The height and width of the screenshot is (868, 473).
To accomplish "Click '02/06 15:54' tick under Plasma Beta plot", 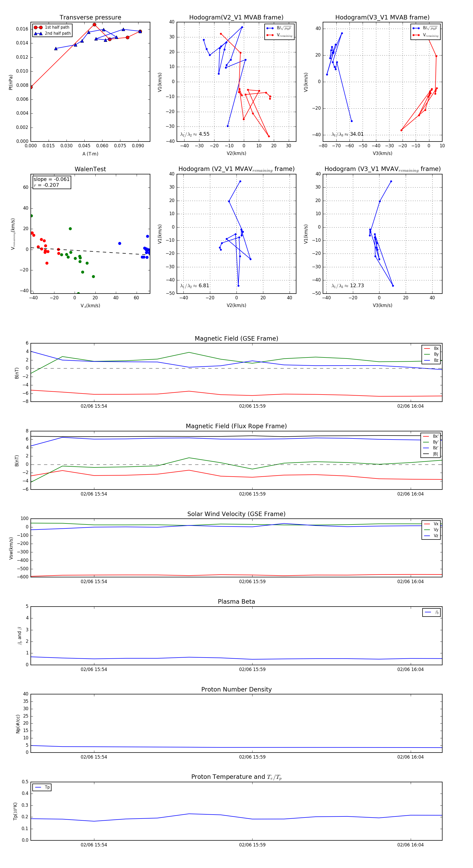I will click(x=94, y=669).
